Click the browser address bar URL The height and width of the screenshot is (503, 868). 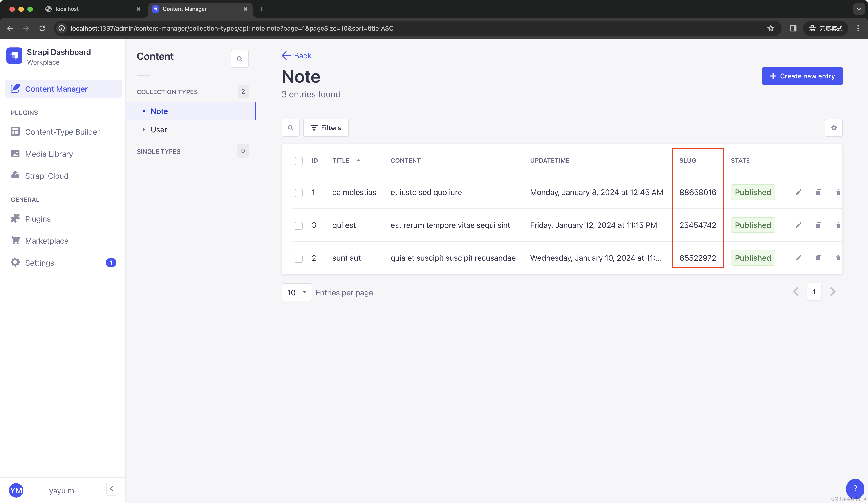coord(232,28)
